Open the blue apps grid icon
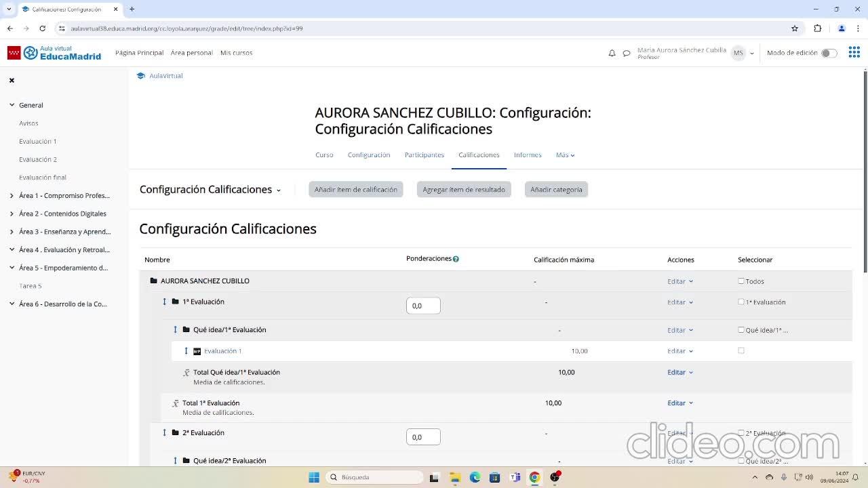 [x=854, y=53]
